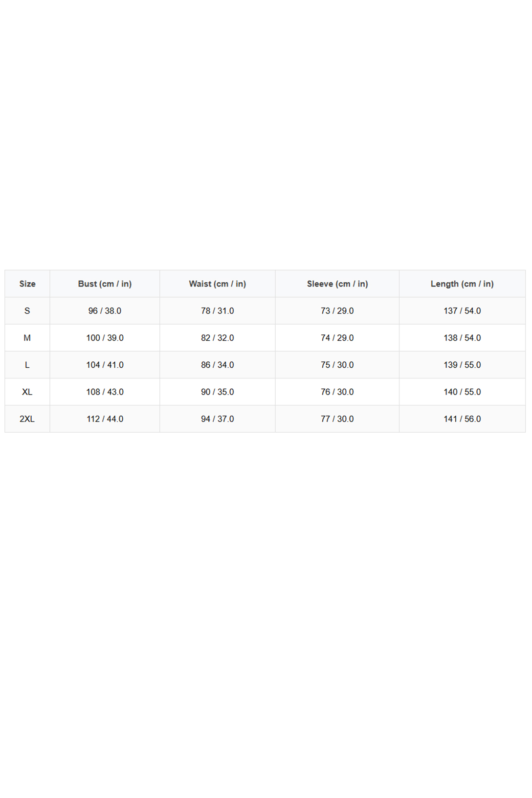Image resolution: width=532 pixels, height=798 pixels.
Task: Select the 2XL size row label
Action: 27,419
